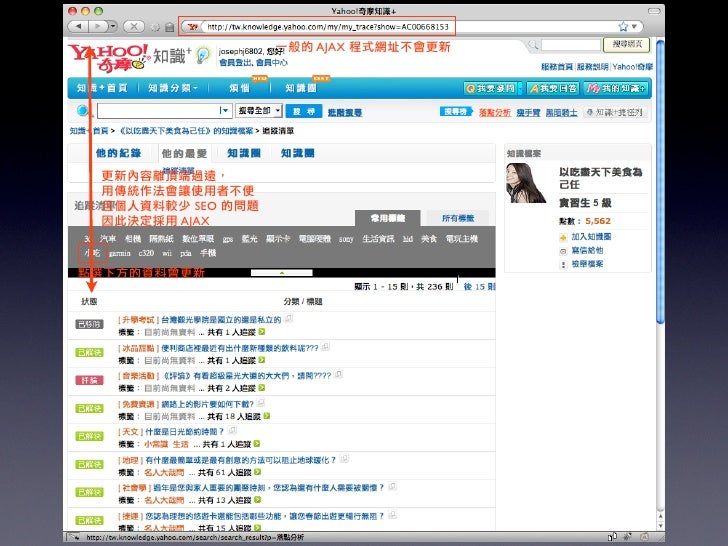Switch to the 他的最愛 tab
This screenshot has width=728, height=546.
click(184, 154)
